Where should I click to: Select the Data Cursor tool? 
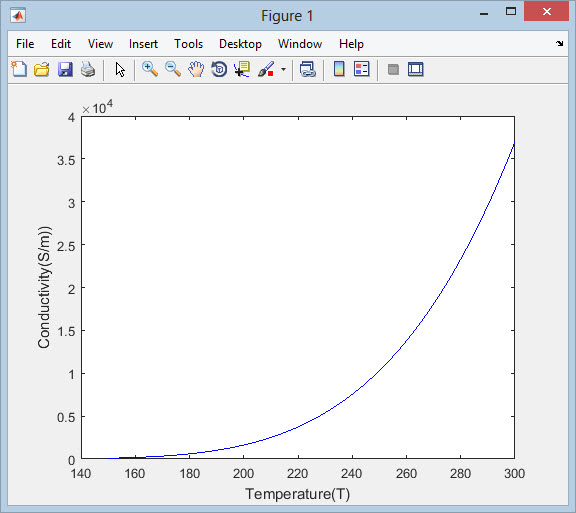point(242,69)
